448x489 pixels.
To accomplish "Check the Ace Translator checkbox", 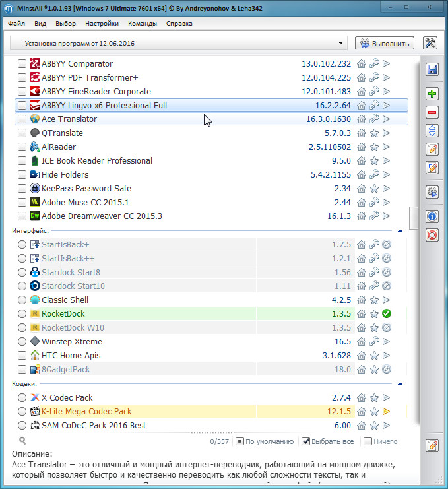I will coord(22,119).
